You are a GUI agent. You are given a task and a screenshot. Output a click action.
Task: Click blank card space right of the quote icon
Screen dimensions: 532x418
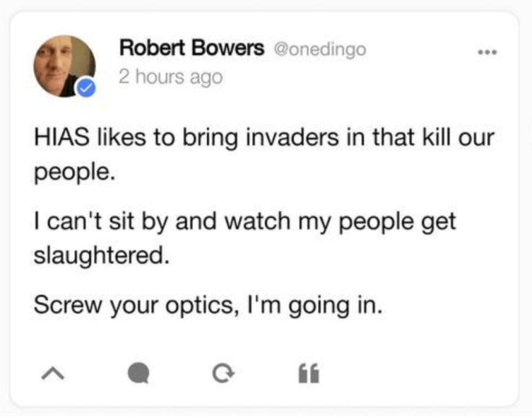coord(413,374)
